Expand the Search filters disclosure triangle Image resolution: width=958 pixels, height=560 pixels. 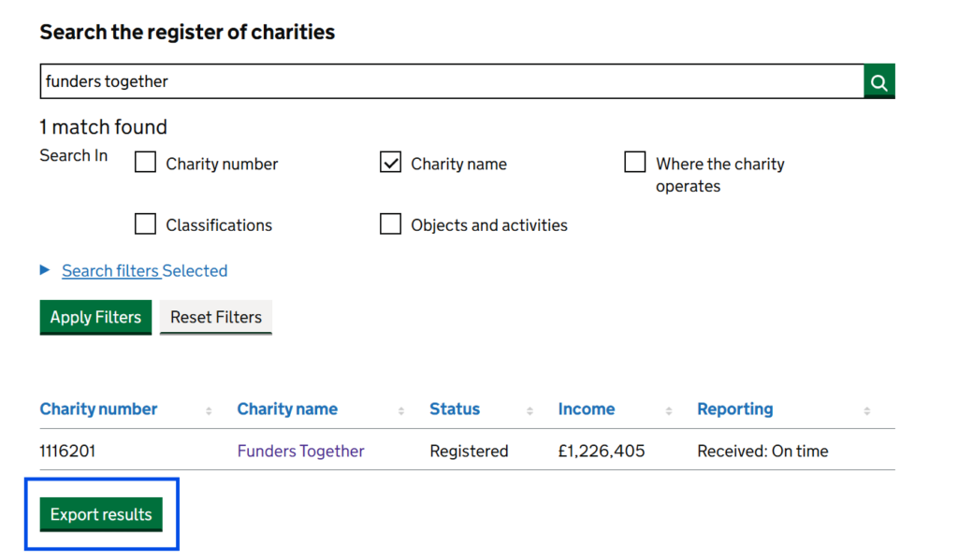pyautogui.click(x=45, y=270)
